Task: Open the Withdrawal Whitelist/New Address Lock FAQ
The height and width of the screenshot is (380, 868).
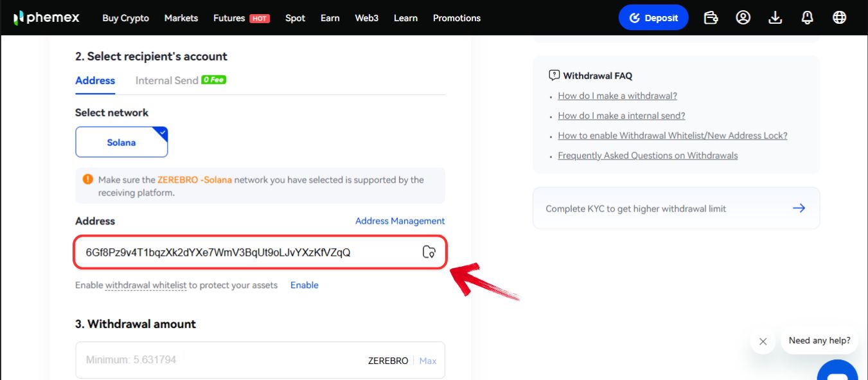Action: click(673, 136)
